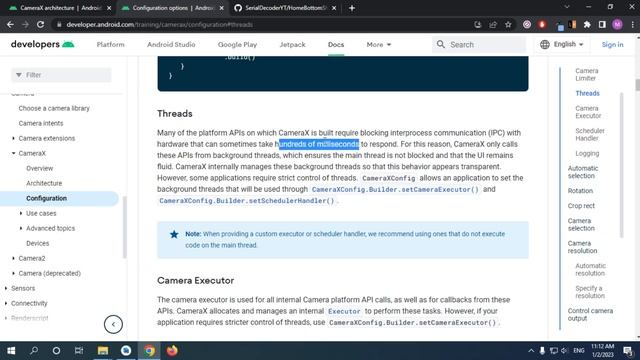Jump to Control camera output in page contents
The height and width of the screenshot is (360, 640).
[x=590, y=315]
